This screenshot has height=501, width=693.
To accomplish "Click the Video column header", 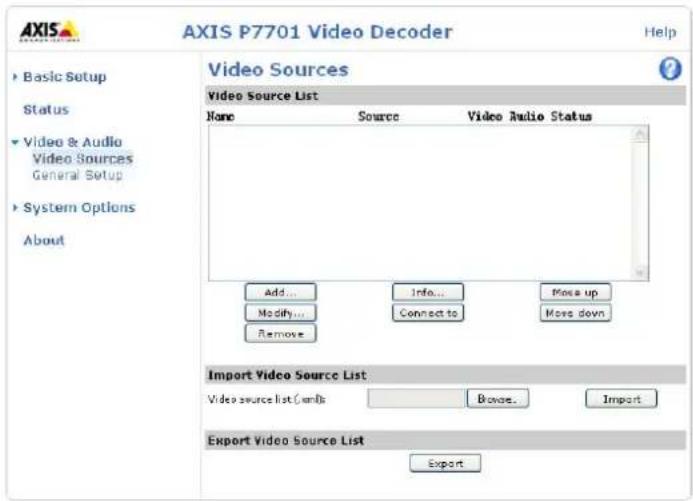I will pyautogui.click(x=485, y=117).
